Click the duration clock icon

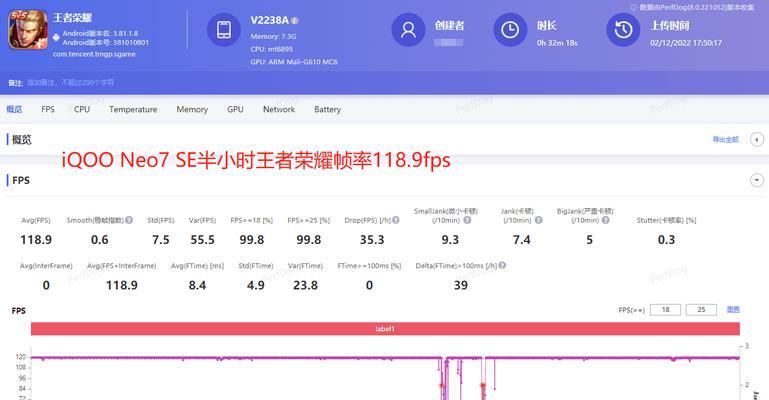point(510,30)
